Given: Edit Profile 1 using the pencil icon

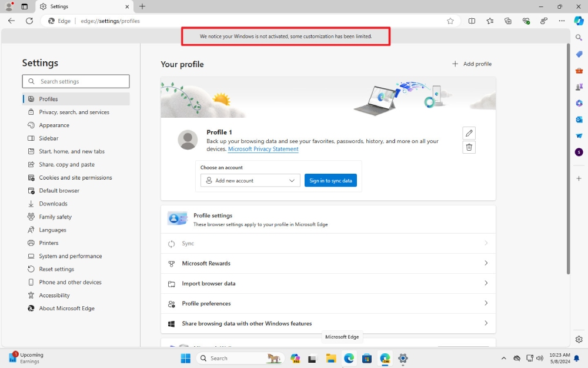Looking at the screenshot, I should point(469,133).
